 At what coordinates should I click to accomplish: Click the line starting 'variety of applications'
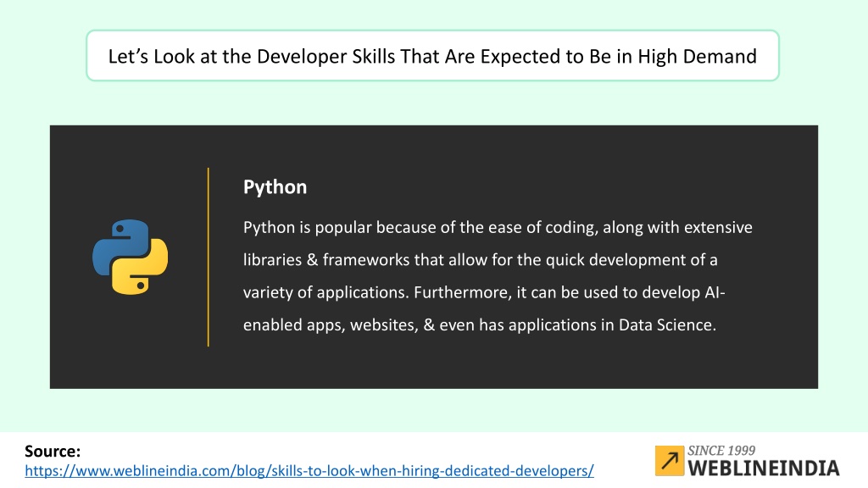(484, 292)
